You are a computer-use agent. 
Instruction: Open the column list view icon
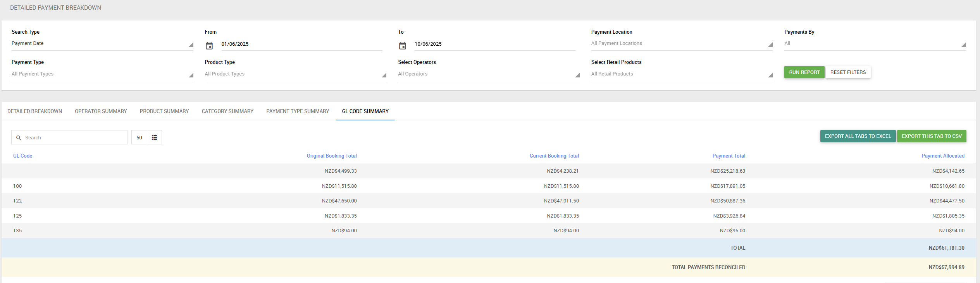pos(154,137)
